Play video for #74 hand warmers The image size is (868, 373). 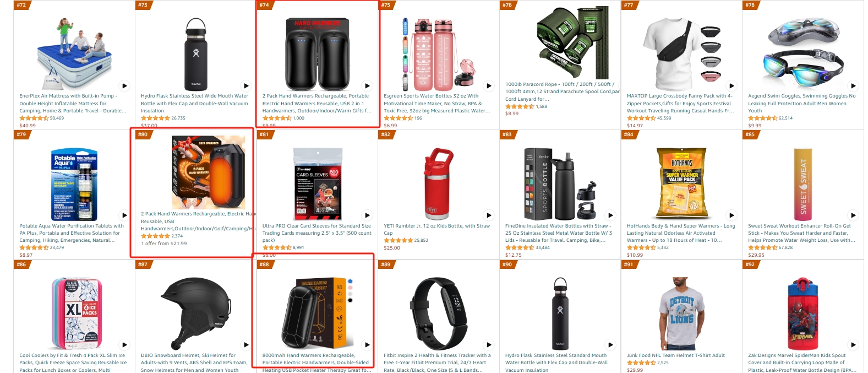coord(367,85)
